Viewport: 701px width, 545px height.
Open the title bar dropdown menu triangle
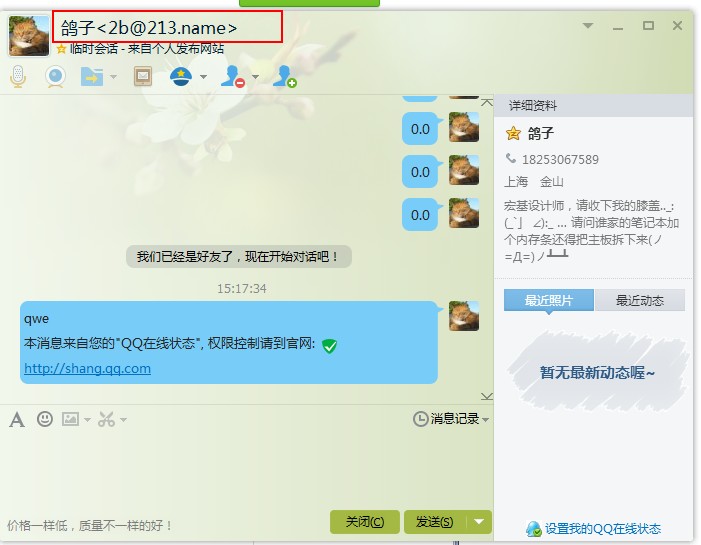point(588,26)
